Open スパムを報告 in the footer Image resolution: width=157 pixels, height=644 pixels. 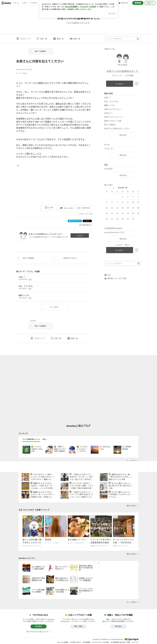63,642
